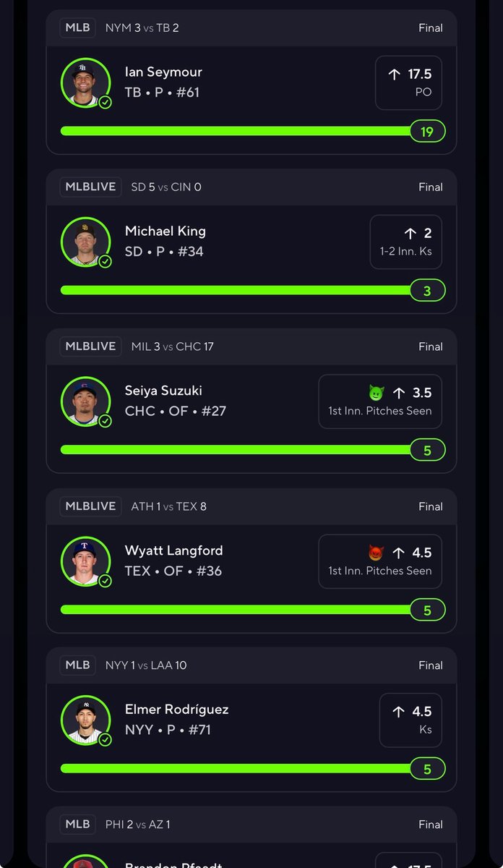Click the checkmark badge on Elmer Rodríguez's avatar

(105, 740)
